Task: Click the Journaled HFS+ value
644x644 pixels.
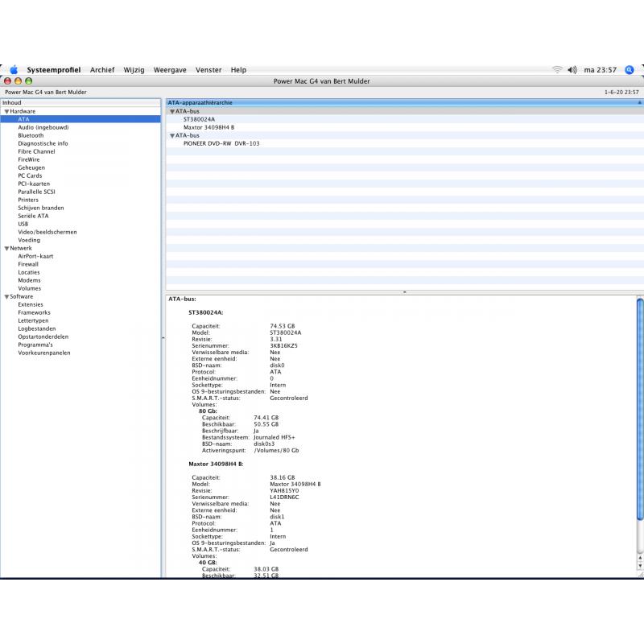Action: click(x=275, y=437)
